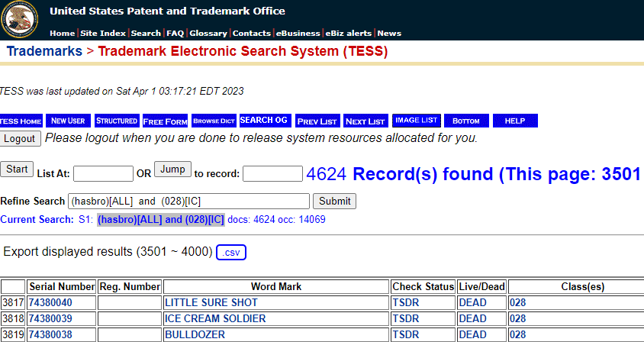Click the Word Mark column header
644x342 pixels.
(x=276, y=286)
